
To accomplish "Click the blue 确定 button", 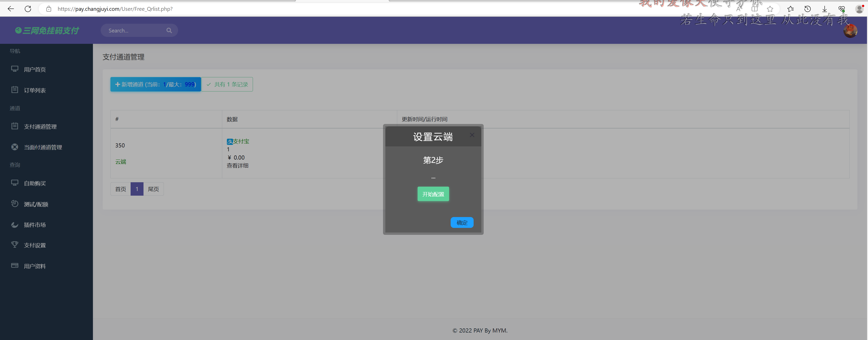I will pos(462,222).
